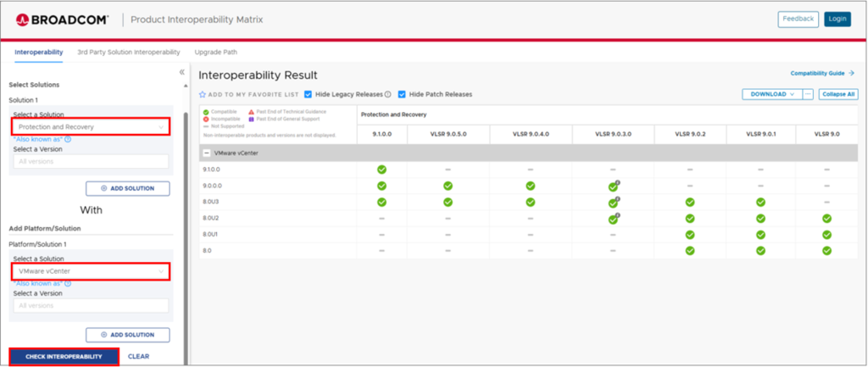Viewport: 868px width, 367px height.
Task: Click the VLSR 9.0.3.0 column header
Action: pyautogui.click(x=614, y=134)
